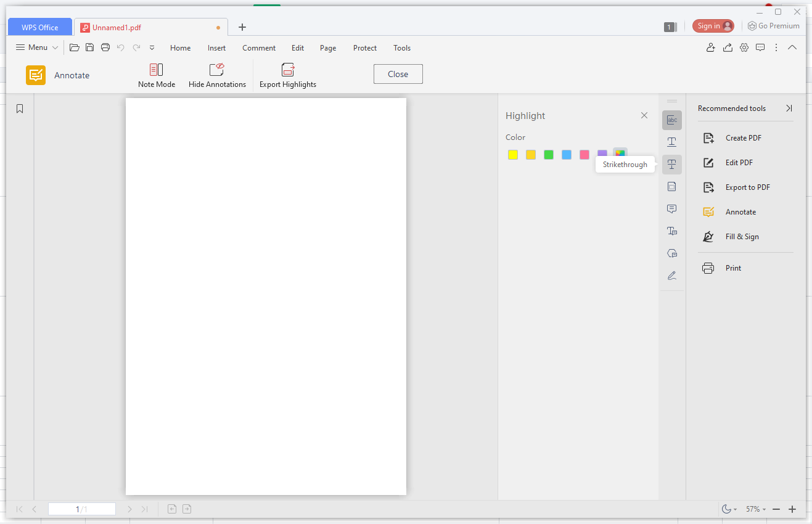
Task: Collapse the Recommended tools panel
Action: pyautogui.click(x=789, y=108)
